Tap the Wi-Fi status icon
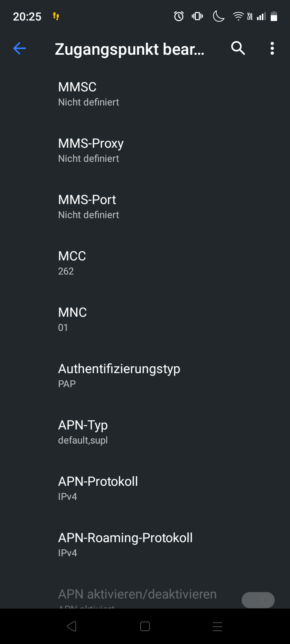Image resolution: width=290 pixels, height=644 pixels. pos(238,17)
